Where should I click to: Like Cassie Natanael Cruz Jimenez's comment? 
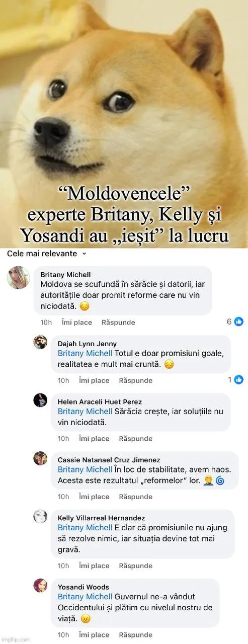[x=94, y=497]
